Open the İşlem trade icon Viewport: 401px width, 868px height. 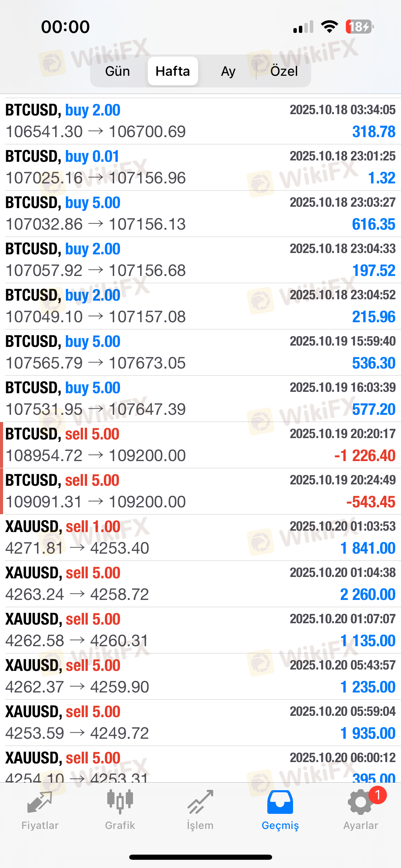click(200, 803)
